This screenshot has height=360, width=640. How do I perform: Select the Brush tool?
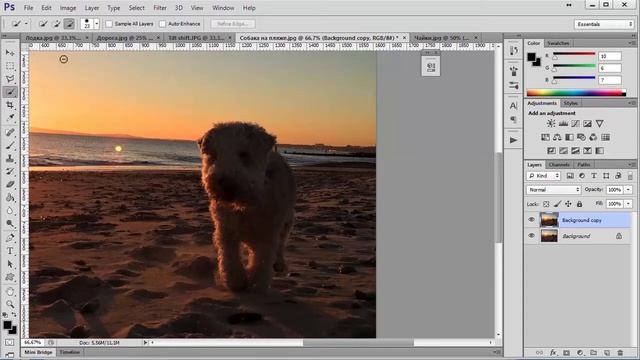pos(10,145)
